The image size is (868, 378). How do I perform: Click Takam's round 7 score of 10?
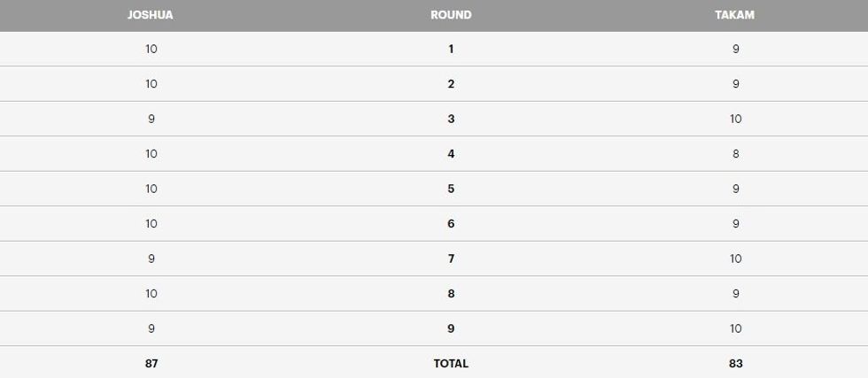pos(735,258)
